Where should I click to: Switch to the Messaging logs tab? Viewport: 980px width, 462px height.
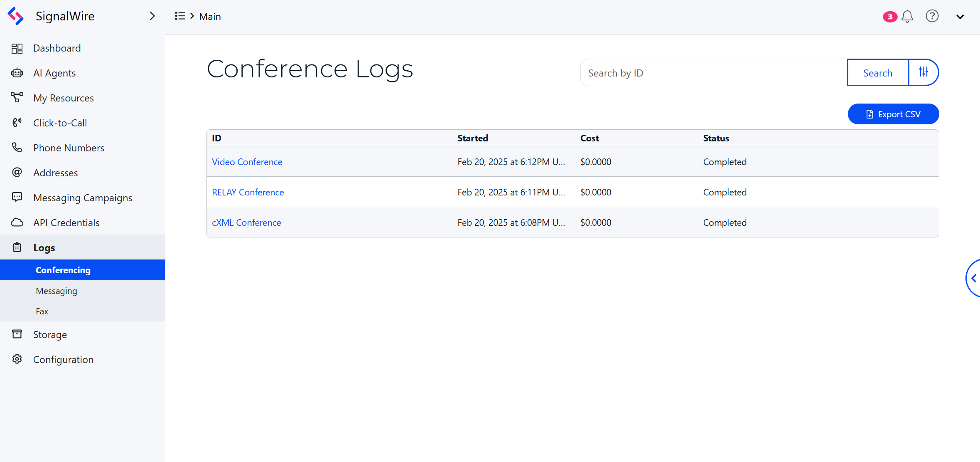(56, 291)
